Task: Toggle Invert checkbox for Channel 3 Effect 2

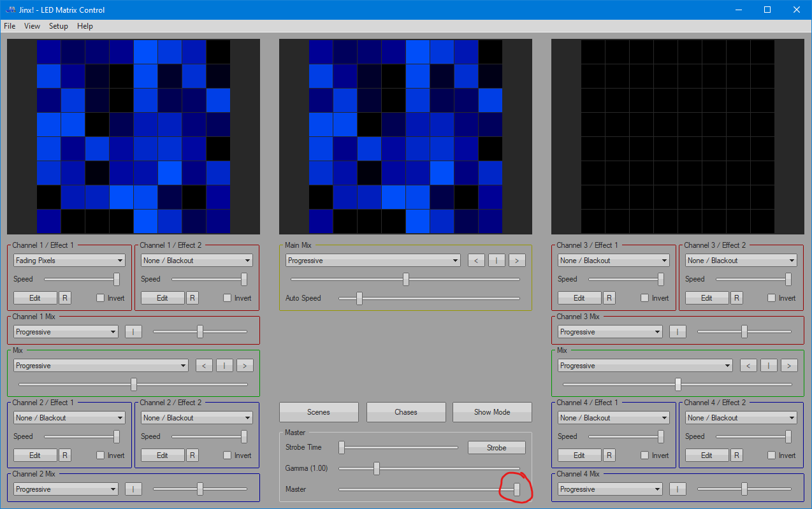Action: pos(772,298)
